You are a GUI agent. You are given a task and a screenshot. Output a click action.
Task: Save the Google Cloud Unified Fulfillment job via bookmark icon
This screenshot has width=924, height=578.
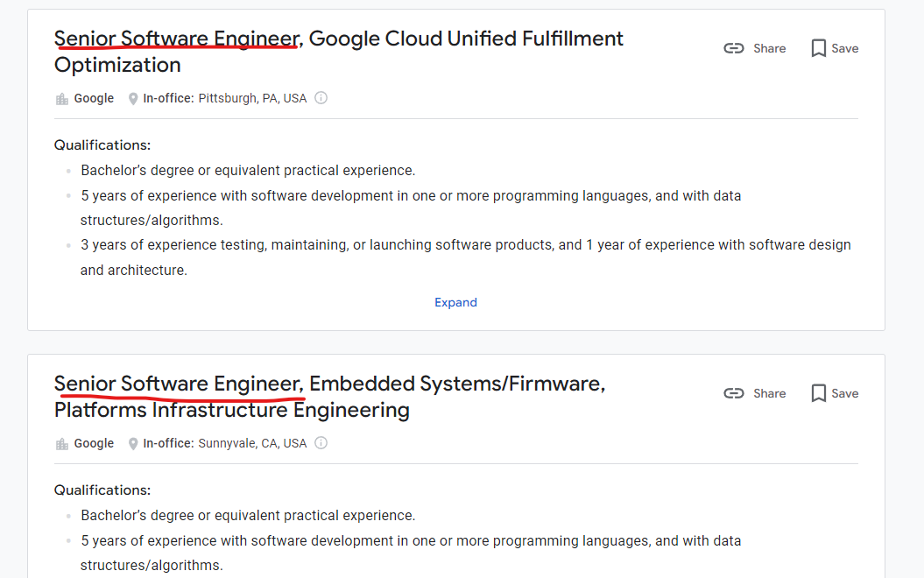(819, 48)
